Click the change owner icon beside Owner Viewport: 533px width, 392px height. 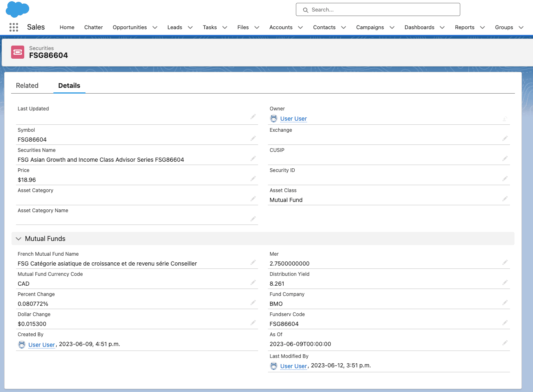(505, 119)
